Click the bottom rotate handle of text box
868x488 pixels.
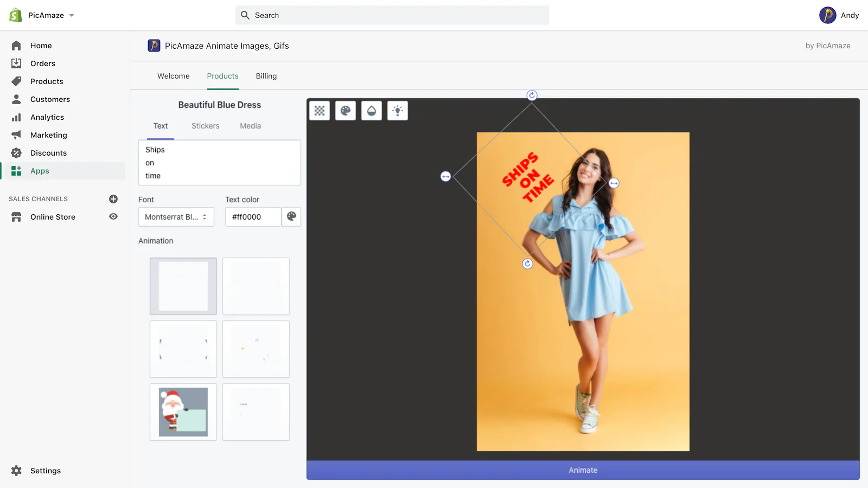pos(528,264)
